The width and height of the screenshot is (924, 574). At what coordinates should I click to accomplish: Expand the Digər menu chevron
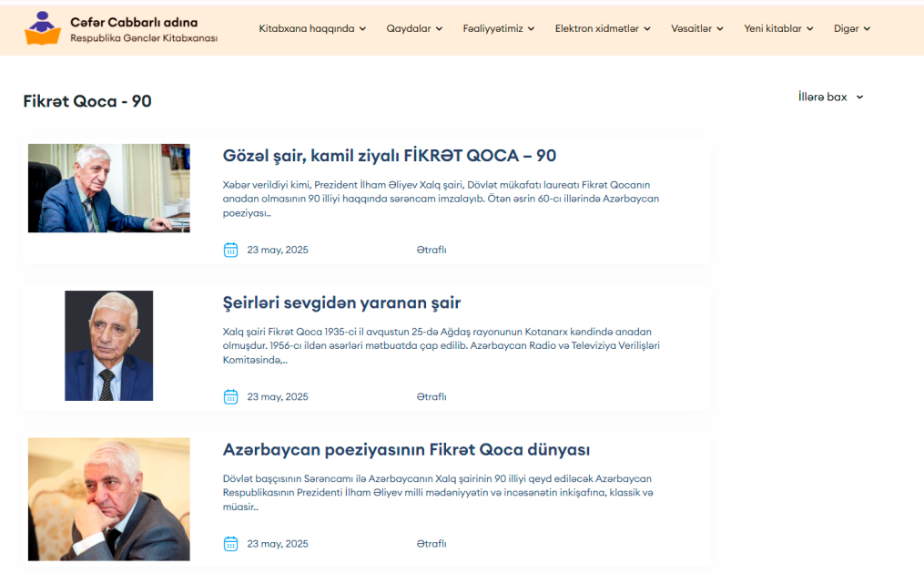click(x=867, y=29)
